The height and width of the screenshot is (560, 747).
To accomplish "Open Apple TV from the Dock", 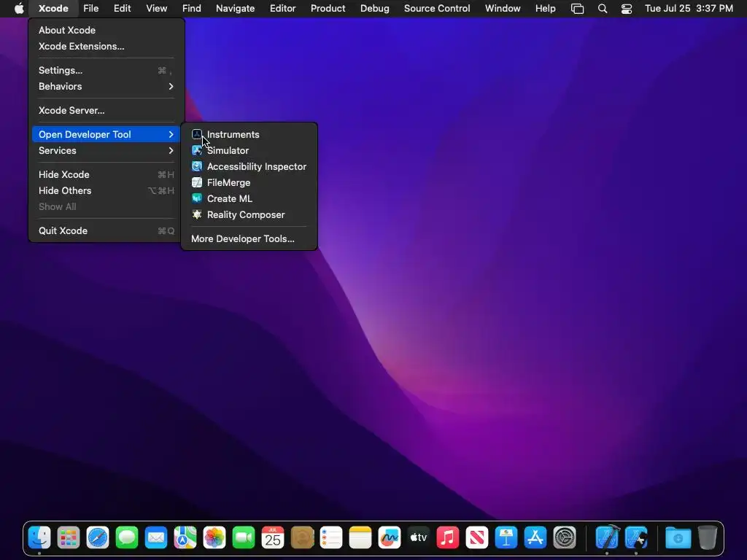I will point(419,538).
